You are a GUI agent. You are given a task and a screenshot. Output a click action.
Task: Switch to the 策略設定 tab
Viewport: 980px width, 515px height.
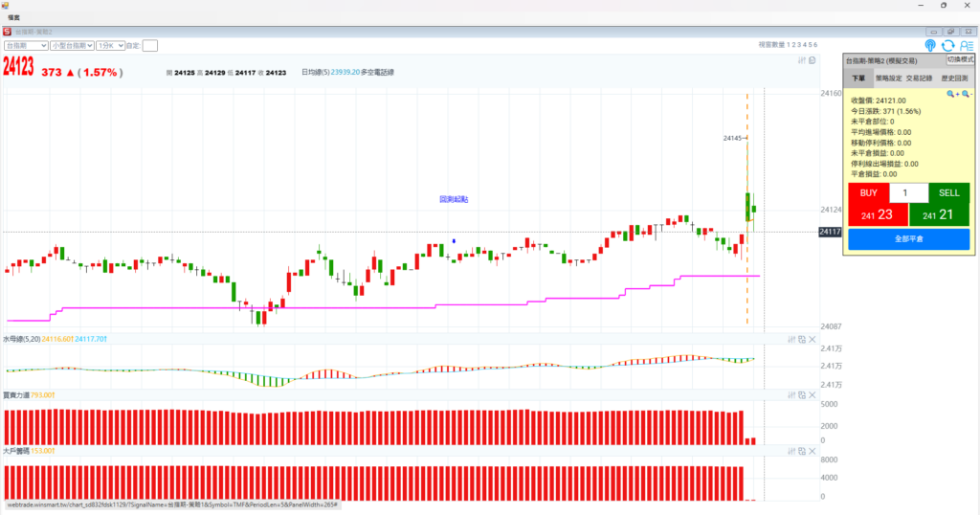tap(889, 78)
